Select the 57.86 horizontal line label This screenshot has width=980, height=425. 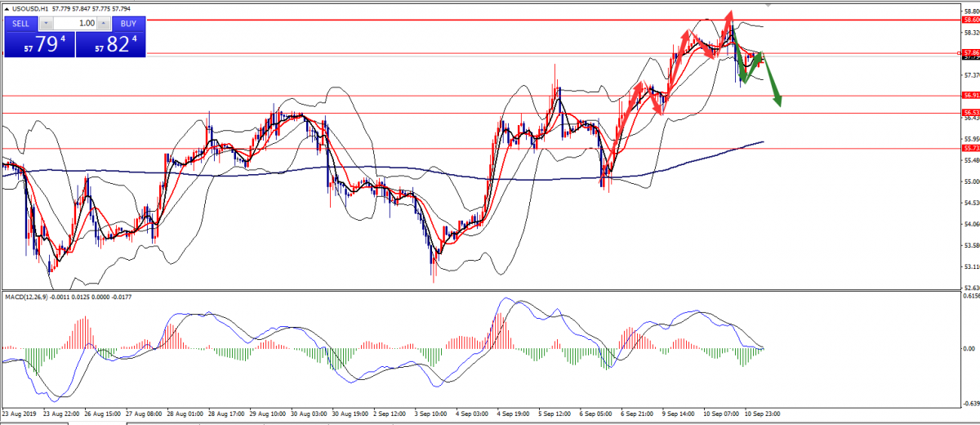tap(970, 52)
